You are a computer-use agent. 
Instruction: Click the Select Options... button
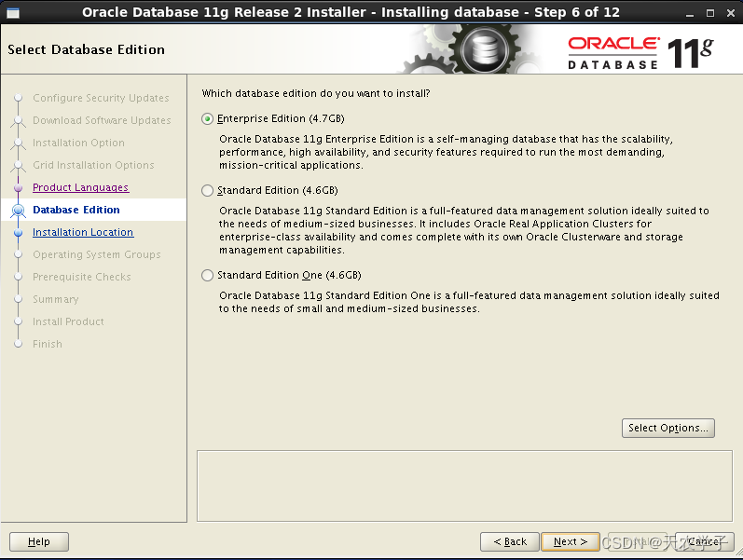coord(667,428)
